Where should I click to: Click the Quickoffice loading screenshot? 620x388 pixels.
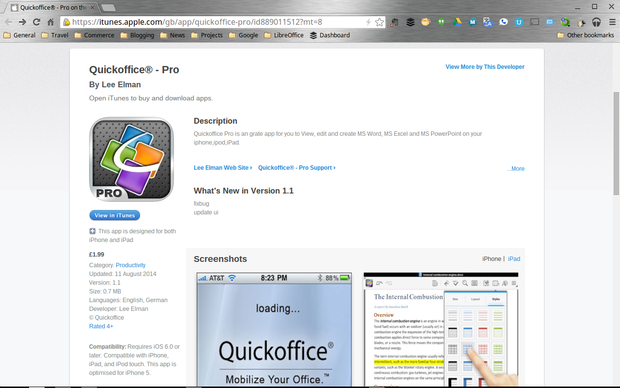pos(274,329)
